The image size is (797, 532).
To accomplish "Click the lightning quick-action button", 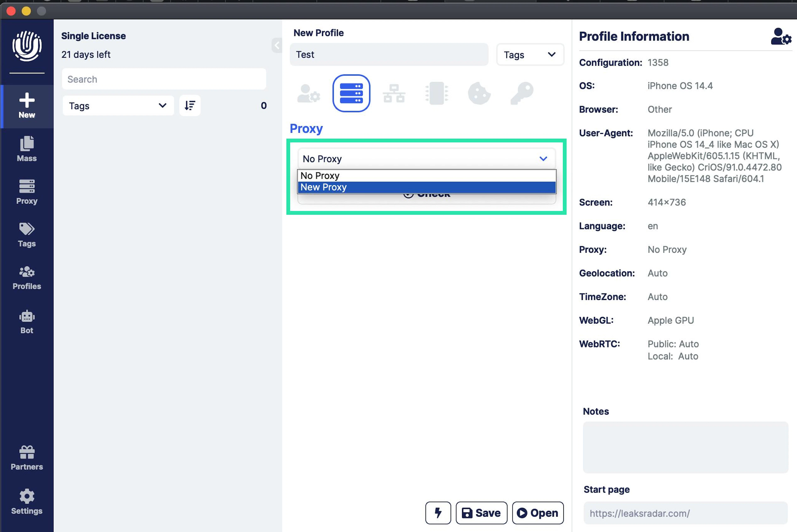I will [x=438, y=513].
